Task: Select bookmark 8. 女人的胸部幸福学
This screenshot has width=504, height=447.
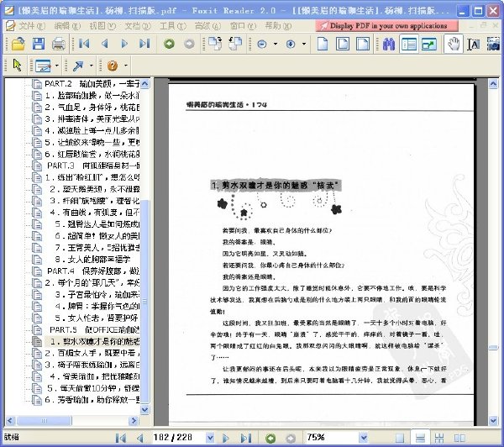Action: pyautogui.click(x=92, y=259)
